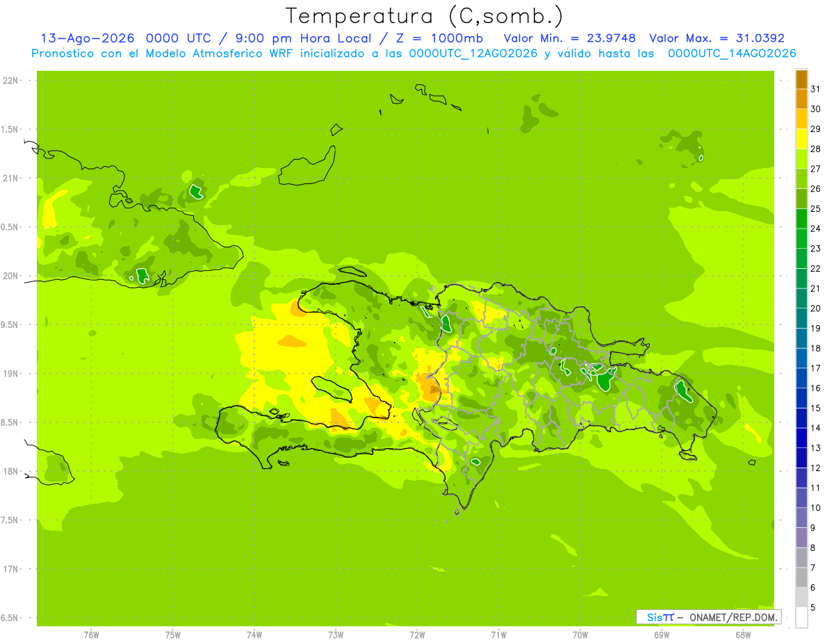The width and height of the screenshot is (834, 644).
Task: Select legend swatch between 19 and 20
Action: pos(801,319)
